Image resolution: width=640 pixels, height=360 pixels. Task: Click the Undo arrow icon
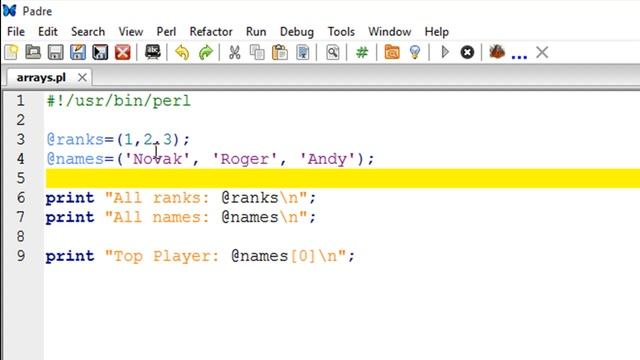(x=182, y=53)
